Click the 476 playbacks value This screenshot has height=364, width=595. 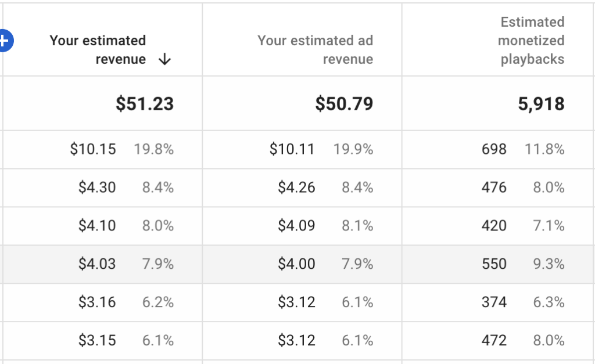click(494, 188)
